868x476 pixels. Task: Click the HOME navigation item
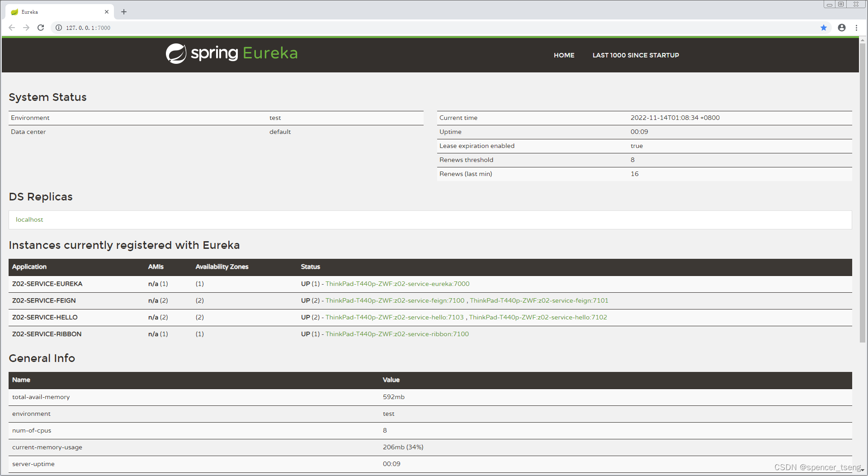pyautogui.click(x=564, y=55)
